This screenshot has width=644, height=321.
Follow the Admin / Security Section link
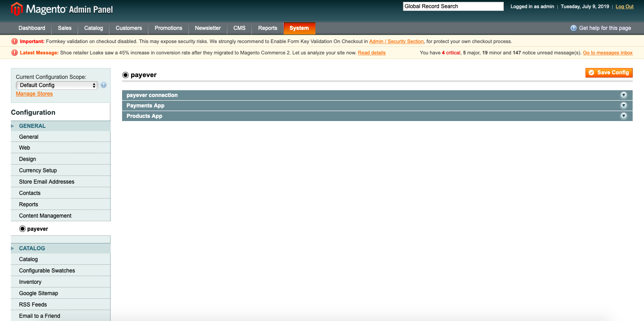(396, 41)
